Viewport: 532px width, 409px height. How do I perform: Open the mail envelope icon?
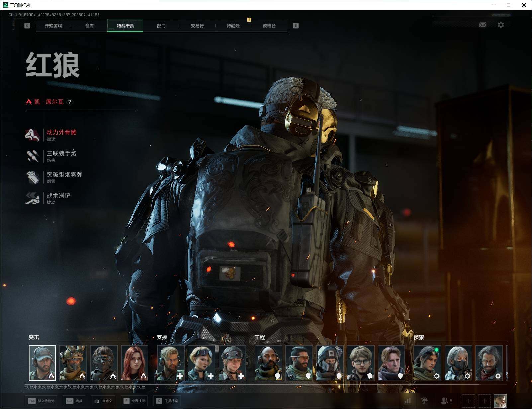[x=483, y=25]
